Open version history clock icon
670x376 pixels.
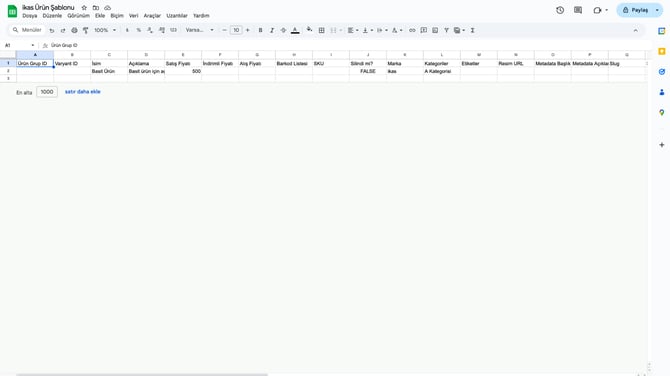pos(560,10)
